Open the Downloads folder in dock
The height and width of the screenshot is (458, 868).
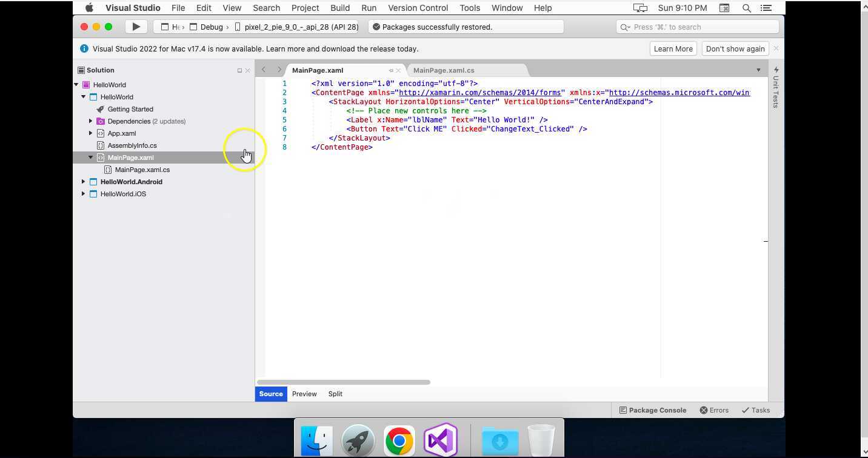[x=500, y=440]
